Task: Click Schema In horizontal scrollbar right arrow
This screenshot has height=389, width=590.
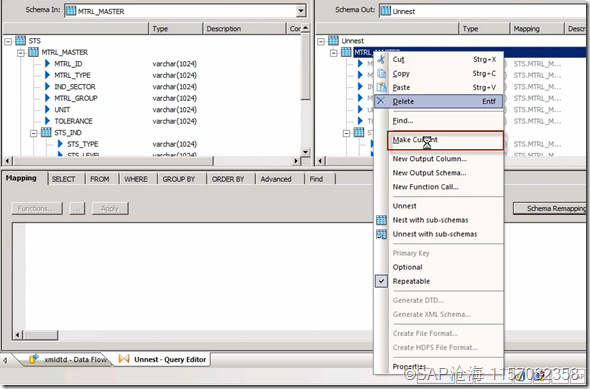Action: 296,161
